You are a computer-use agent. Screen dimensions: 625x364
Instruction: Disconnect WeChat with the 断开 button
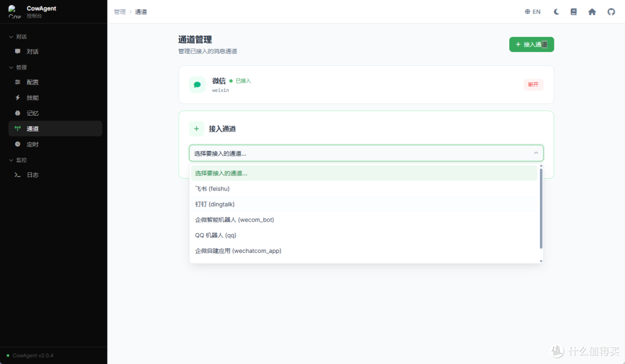coord(533,84)
